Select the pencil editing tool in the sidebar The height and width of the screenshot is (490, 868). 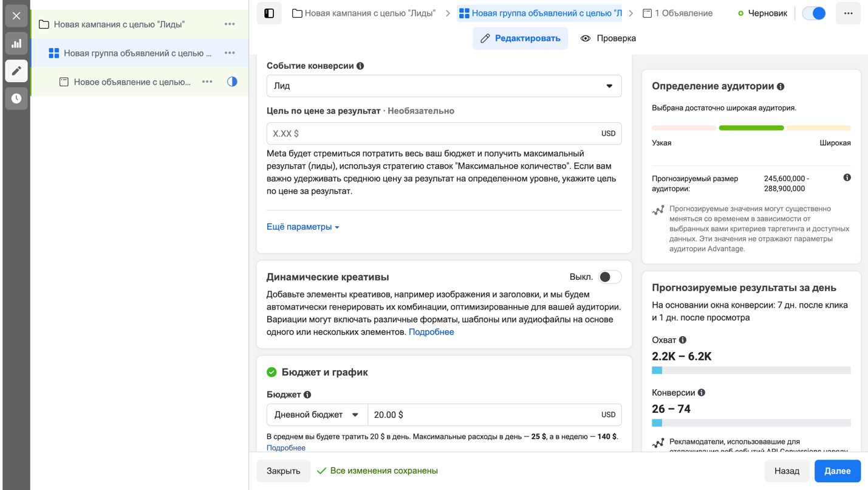click(x=16, y=71)
